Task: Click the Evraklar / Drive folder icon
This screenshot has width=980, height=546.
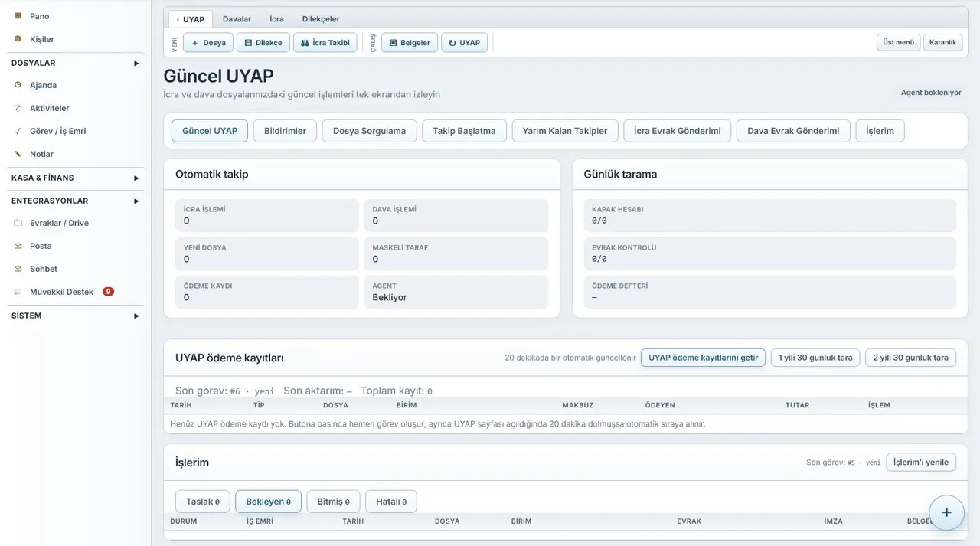Action: coord(18,223)
